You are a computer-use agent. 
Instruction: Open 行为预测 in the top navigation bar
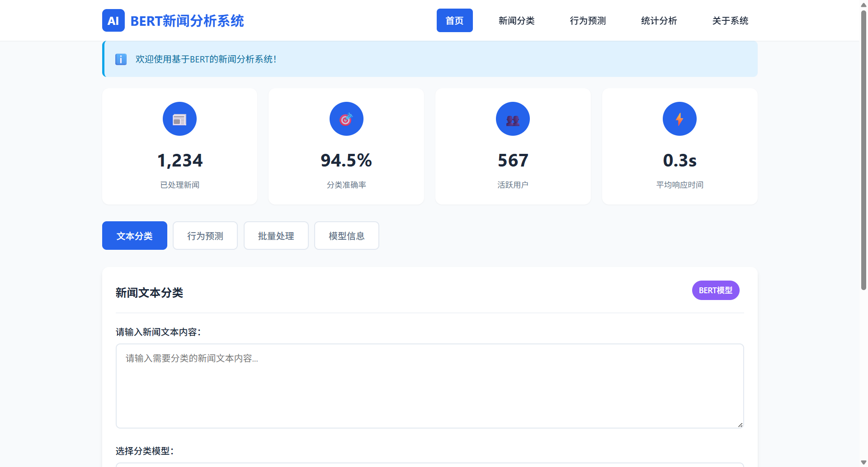point(587,21)
